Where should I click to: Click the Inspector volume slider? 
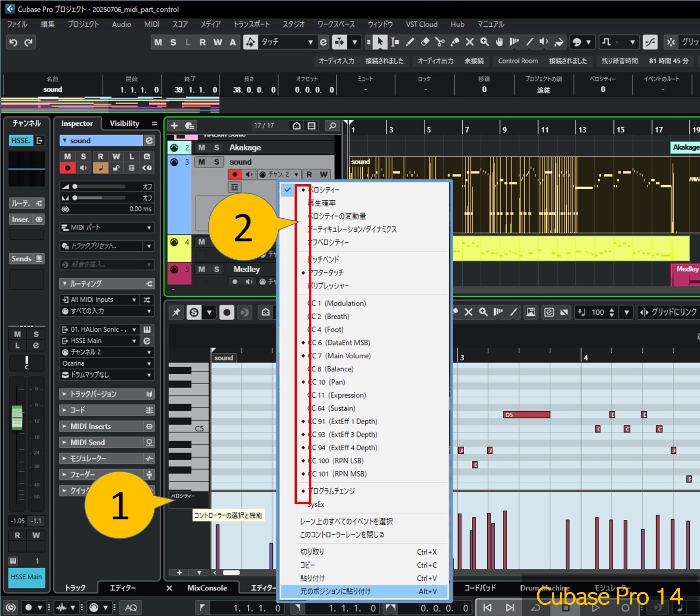pos(99,187)
